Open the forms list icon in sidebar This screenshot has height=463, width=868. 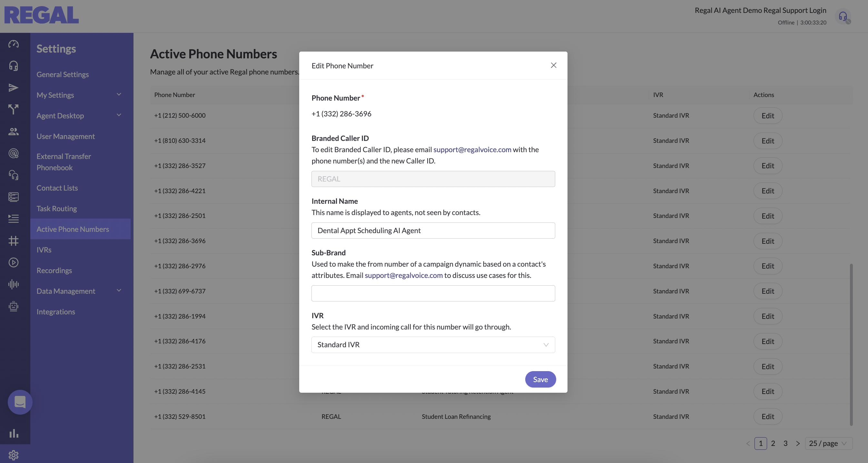coord(14,197)
